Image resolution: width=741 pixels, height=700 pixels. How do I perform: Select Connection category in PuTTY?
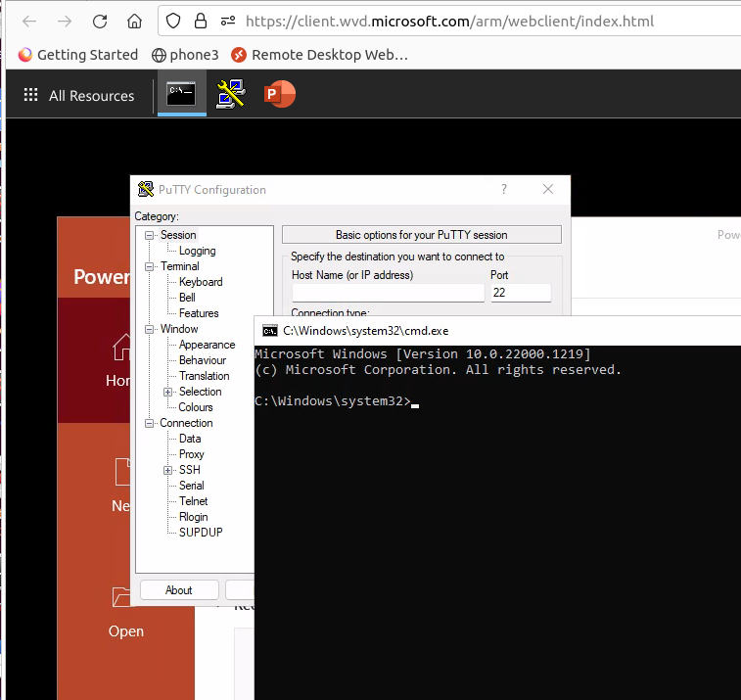click(186, 423)
